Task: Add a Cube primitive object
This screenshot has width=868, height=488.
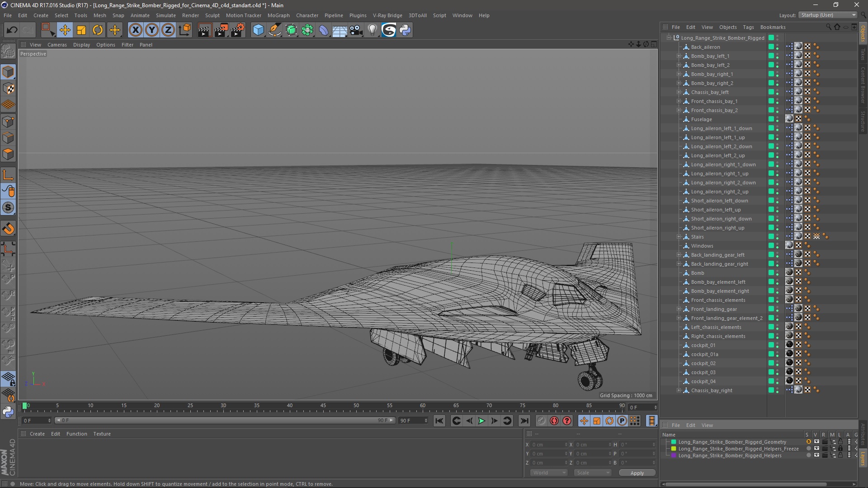Action: click(x=258, y=30)
